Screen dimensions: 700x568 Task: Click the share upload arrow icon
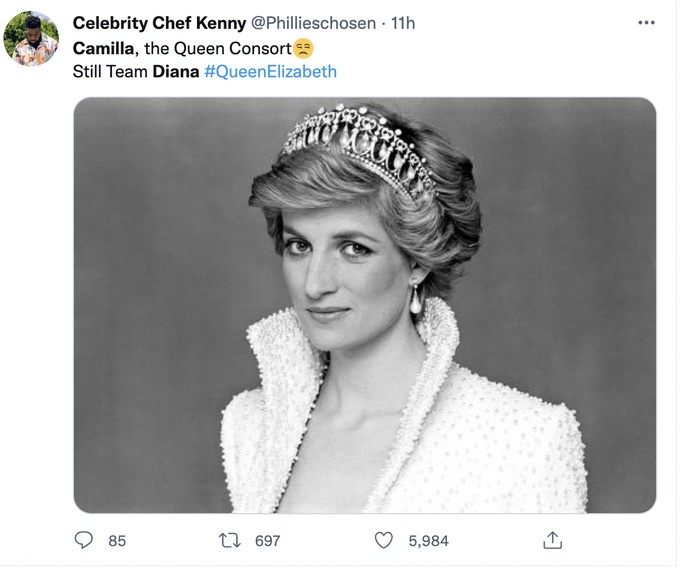coord(552,540)
